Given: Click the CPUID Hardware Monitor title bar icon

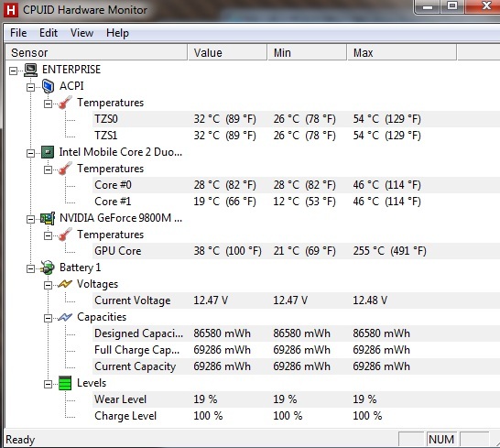Looking at the screenshot, I should pyautogui.click(x=11, y=10).
